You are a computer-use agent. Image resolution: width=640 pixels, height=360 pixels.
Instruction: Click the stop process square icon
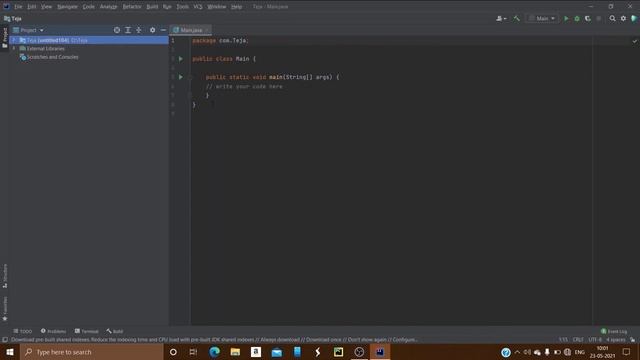tap(599, 18)
